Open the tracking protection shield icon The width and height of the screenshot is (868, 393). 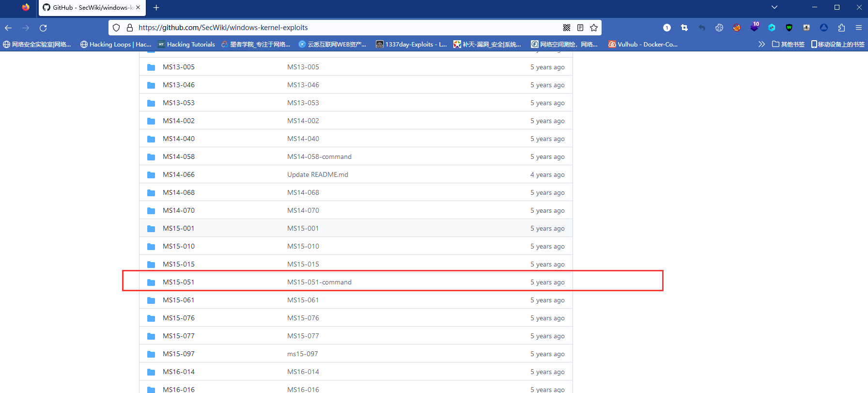point(116,28)
